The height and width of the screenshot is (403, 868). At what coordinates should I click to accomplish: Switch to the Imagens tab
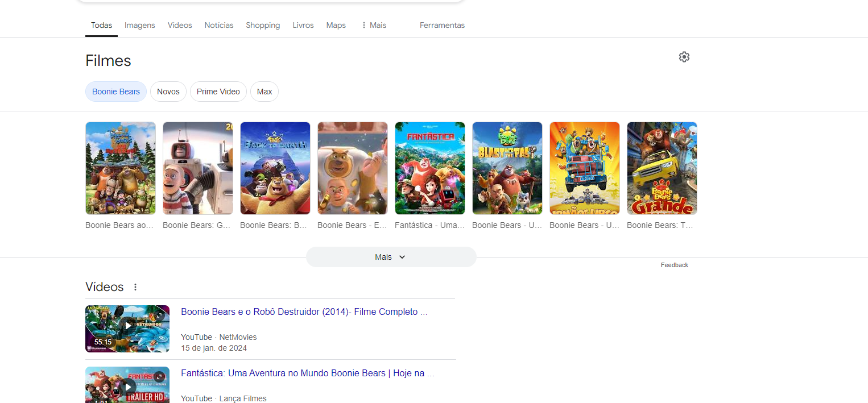pos(140,25)
